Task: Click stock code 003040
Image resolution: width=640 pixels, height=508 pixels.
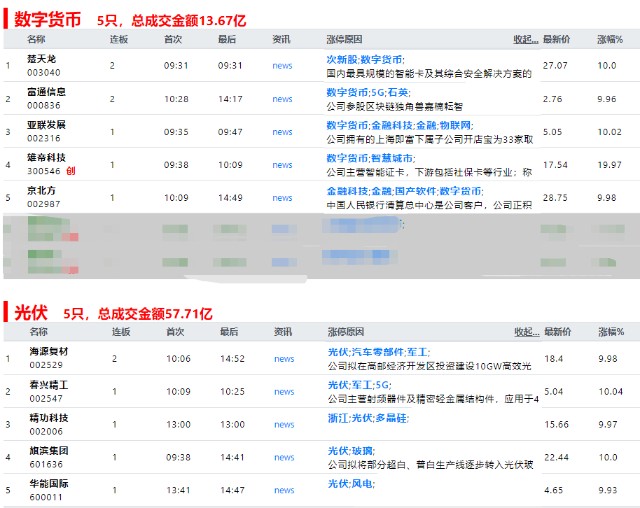Action: click(44, 73)
